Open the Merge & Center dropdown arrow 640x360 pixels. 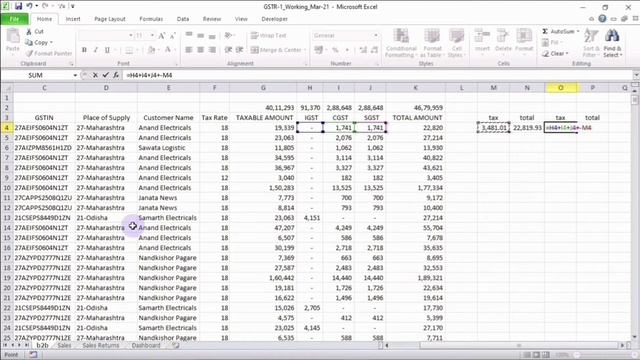[x=305, y=50]
